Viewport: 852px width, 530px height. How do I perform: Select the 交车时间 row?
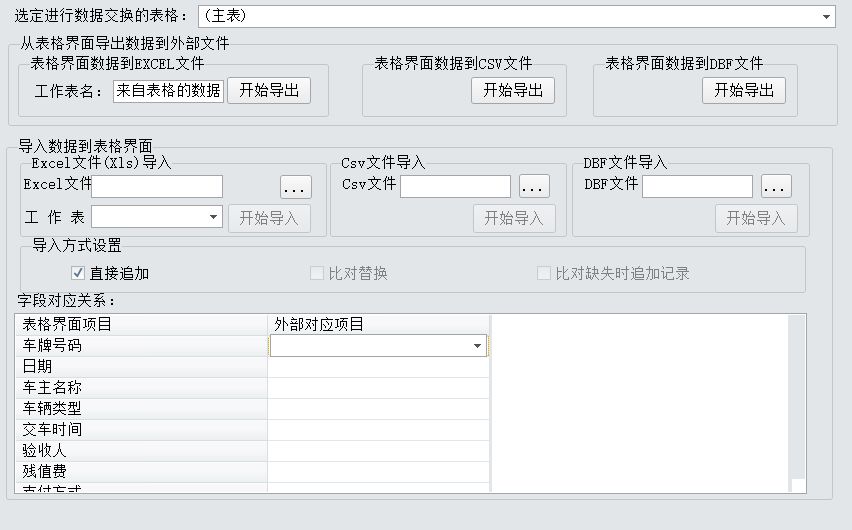pos(141,430)
